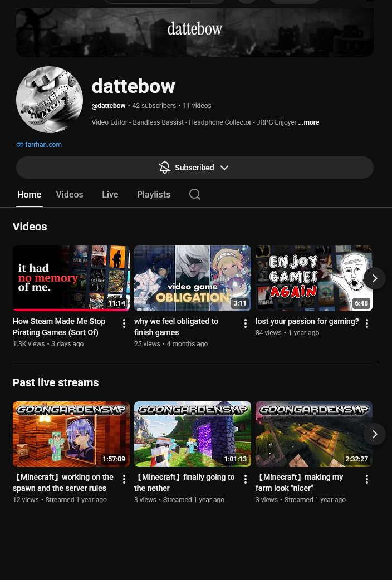
Task: Show next Past live streams with arrow
Action: (375, 434)
